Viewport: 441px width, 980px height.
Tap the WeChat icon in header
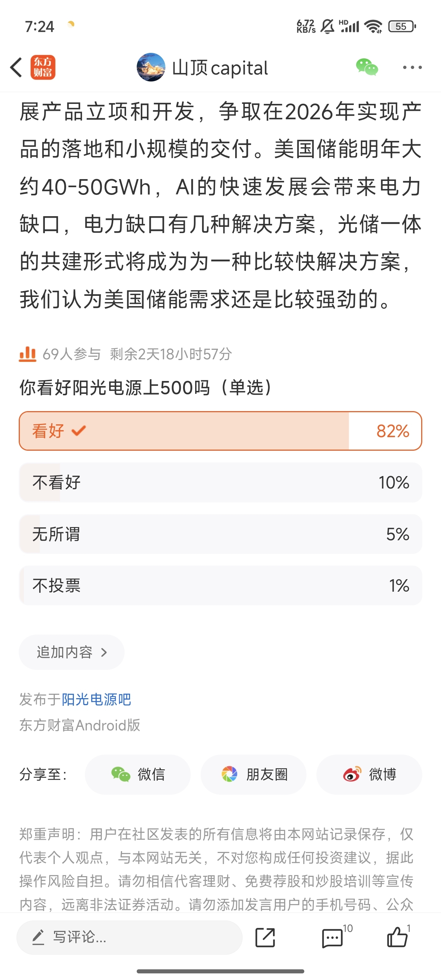[367, 67]
